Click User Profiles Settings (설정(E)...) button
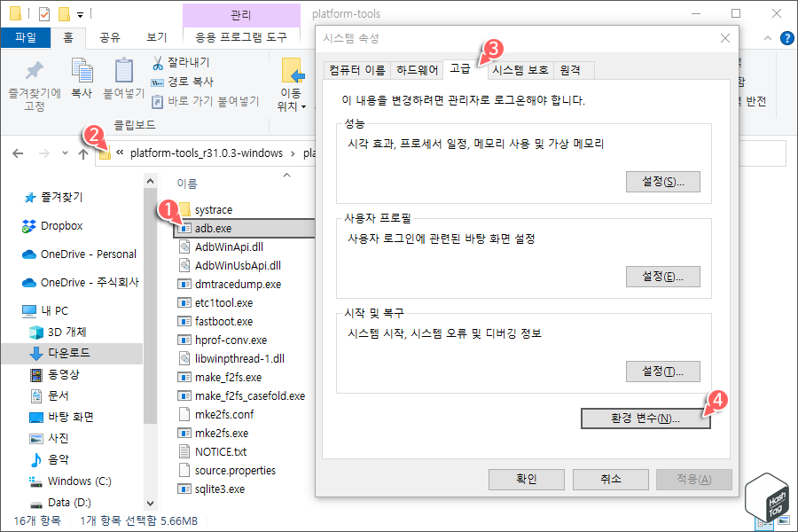 click(662, 277)
